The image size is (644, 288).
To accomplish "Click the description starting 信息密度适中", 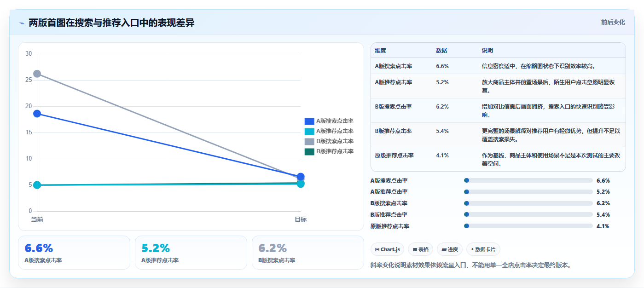I will (539, 66).
